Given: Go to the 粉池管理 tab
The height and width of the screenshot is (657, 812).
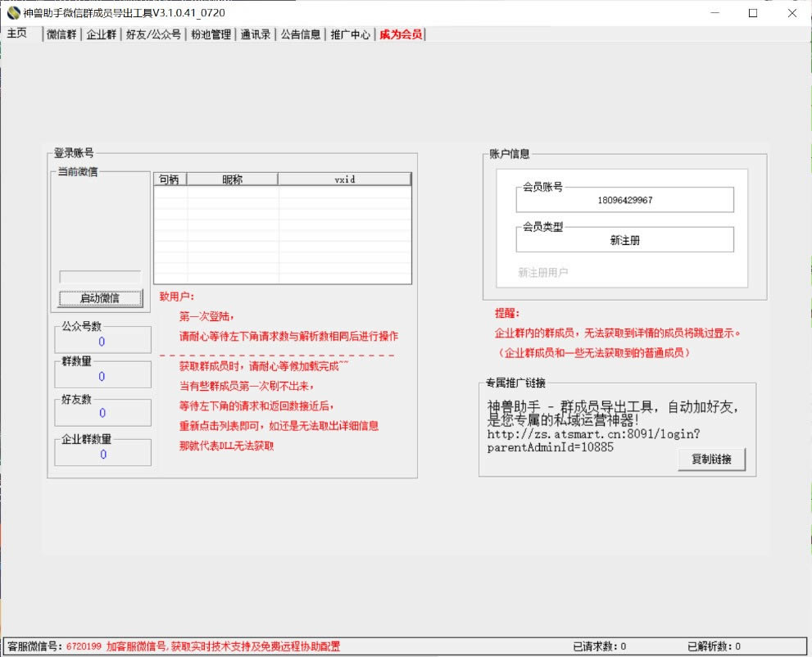Looking at the screenshot, I should 211,34.
